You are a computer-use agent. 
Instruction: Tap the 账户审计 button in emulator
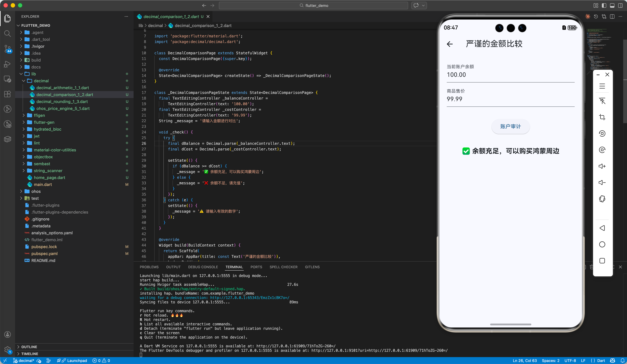pos(510,127)
